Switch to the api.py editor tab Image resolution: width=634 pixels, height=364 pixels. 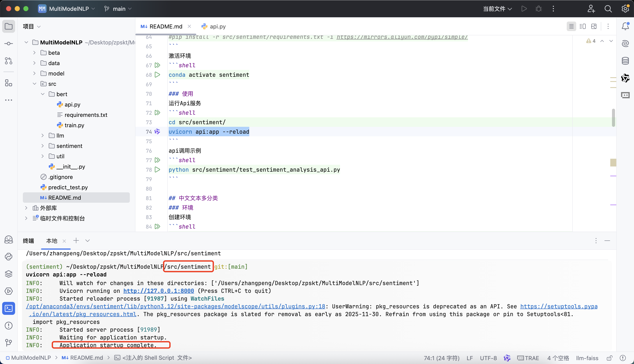click(214, 26)
